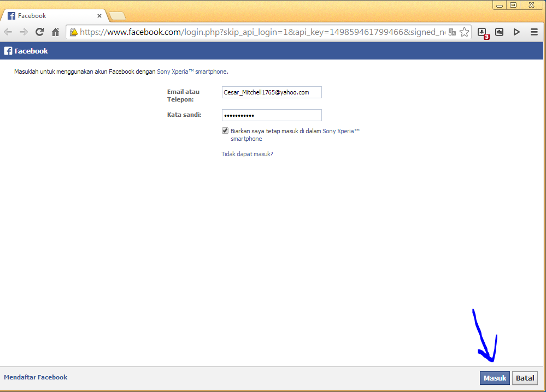Focus the Kata sandi password field

pyautogui.click(x=272, y=115)
